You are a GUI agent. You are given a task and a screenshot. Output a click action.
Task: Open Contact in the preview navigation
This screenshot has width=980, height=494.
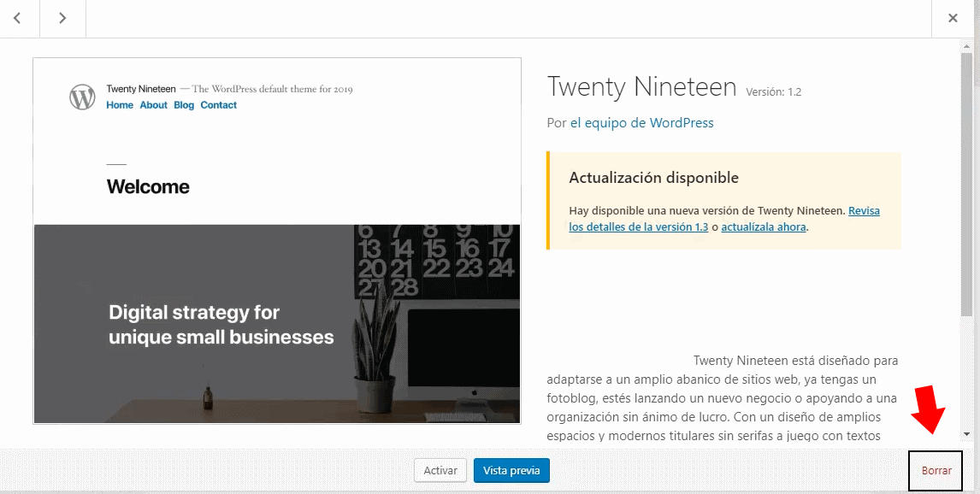tap(219, 105)
